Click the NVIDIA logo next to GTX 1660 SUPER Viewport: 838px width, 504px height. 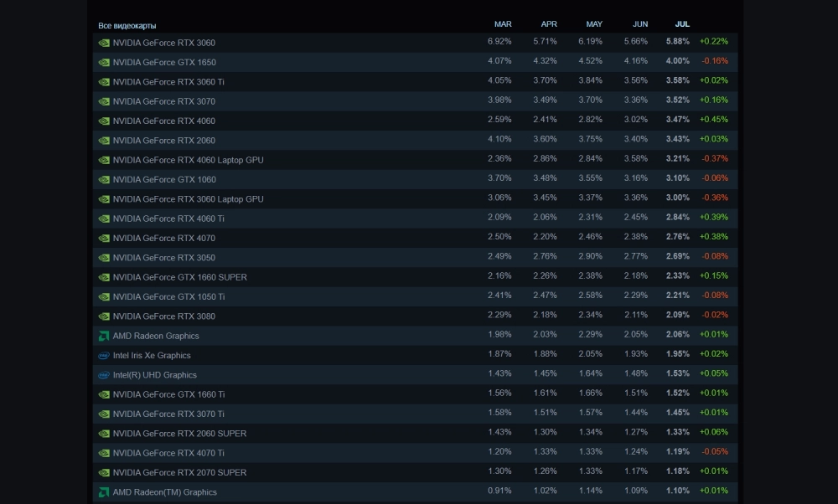tap(104, 277)
